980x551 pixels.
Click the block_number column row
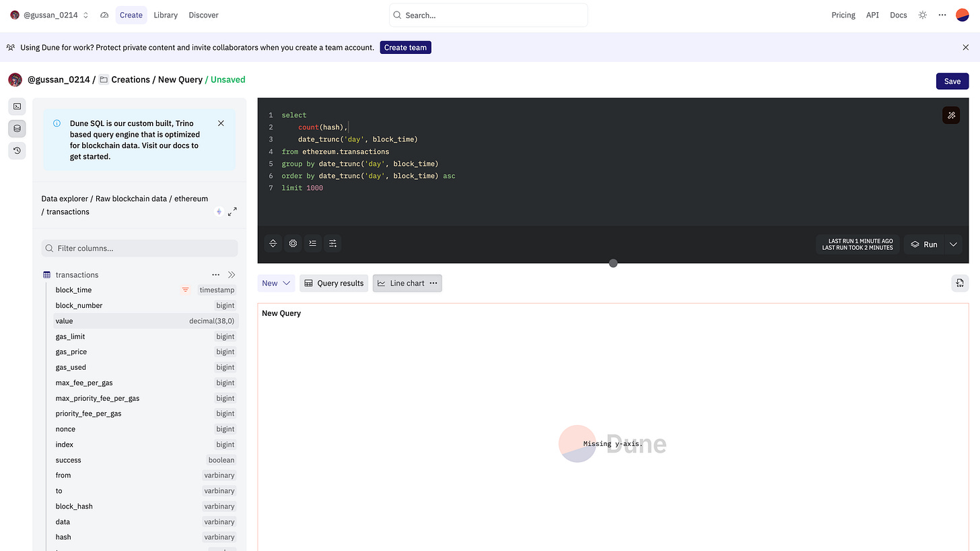tap(145, 306)
